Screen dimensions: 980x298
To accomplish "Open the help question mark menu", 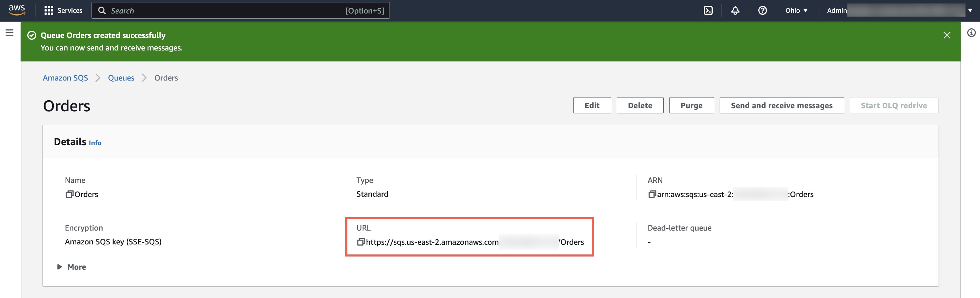I will coord(762,11).
